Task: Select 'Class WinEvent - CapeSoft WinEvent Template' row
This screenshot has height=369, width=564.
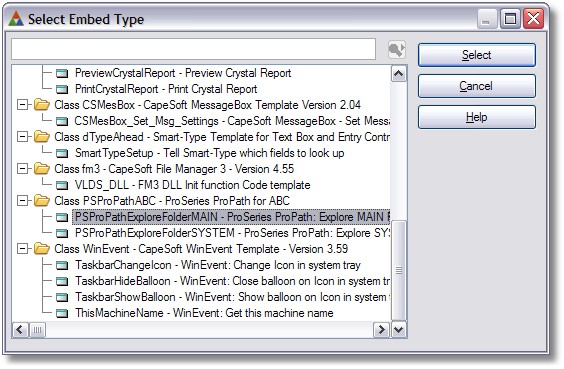Action: click(x=201, y=249)
